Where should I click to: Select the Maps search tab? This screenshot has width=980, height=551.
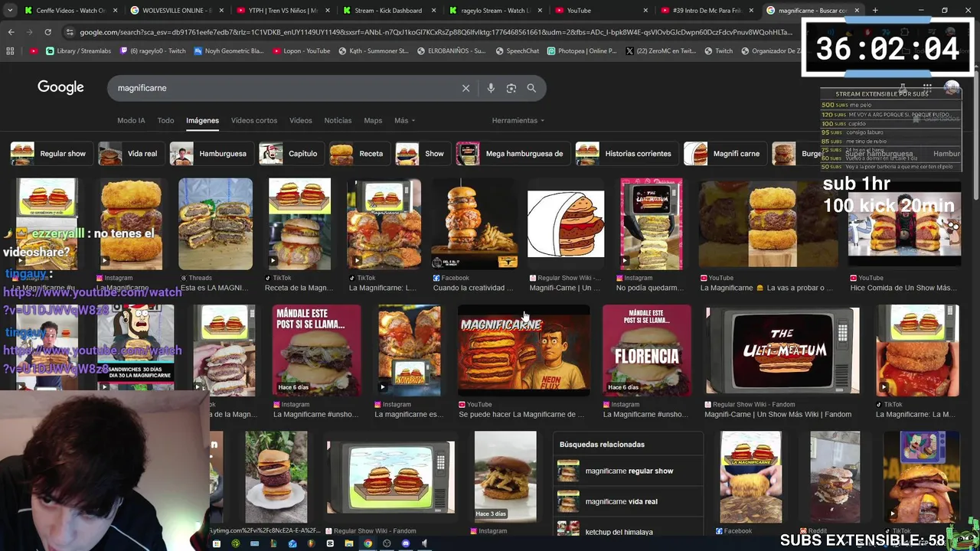click(x=373, y=120)
